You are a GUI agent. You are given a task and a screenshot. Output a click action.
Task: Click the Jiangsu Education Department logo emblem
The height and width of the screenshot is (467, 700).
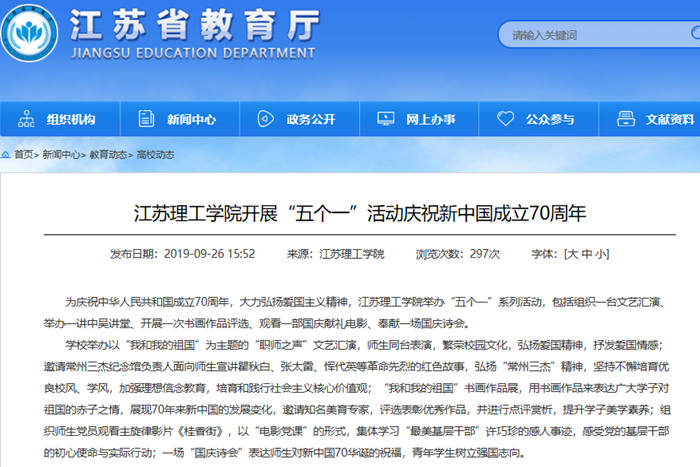tap(29, 33)
